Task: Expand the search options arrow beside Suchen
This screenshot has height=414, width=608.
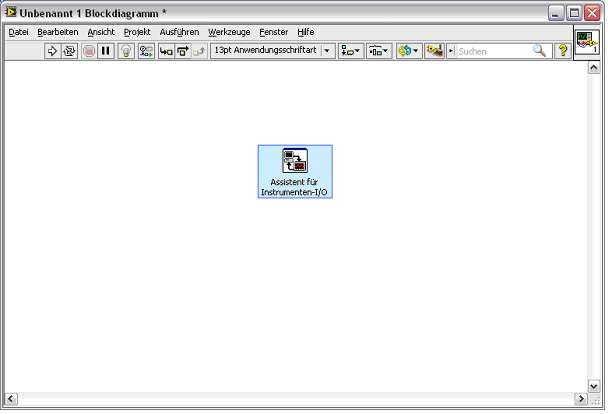Action: point(451,51)
